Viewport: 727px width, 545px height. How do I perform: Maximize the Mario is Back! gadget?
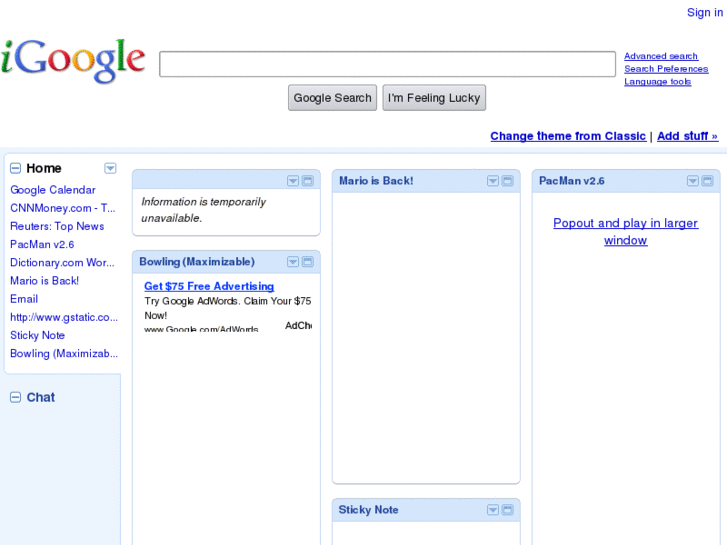[x=508, y=181]
